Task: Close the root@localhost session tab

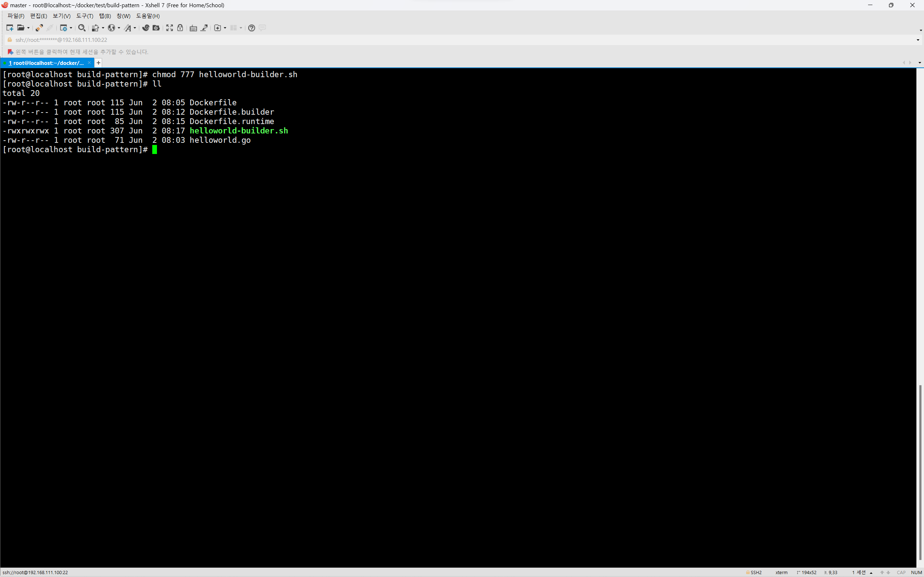Action: [89, 63]
